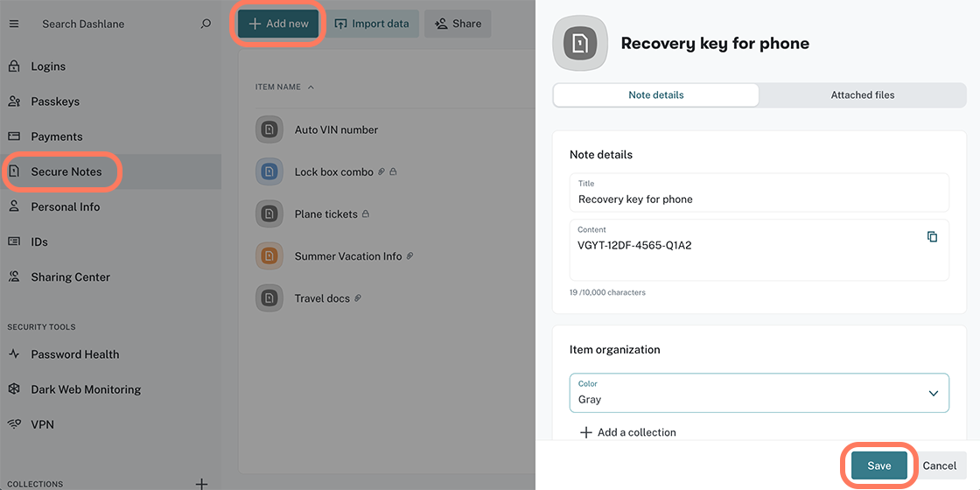Save the secure note
The image size is (980, 490).
(878, 465)
